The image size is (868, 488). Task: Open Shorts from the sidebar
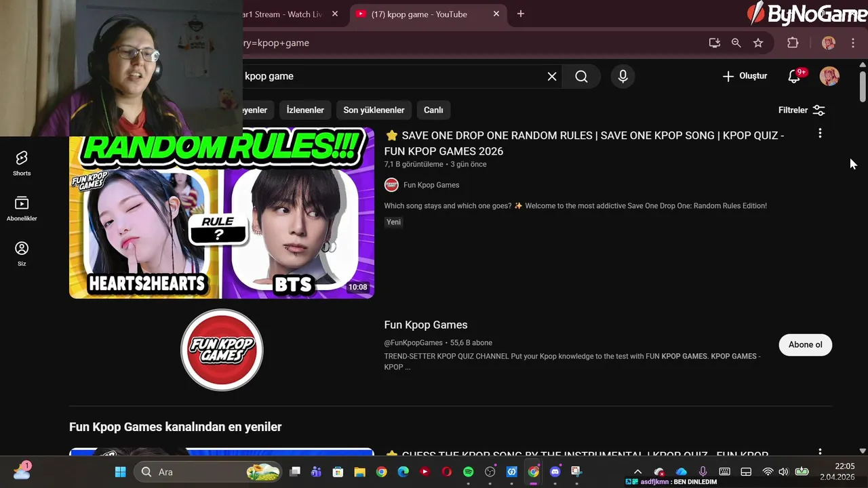[x=22, y=163]
